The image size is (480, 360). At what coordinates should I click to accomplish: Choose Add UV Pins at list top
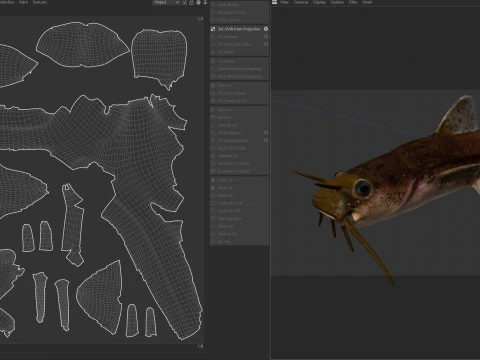pos(229,5)
